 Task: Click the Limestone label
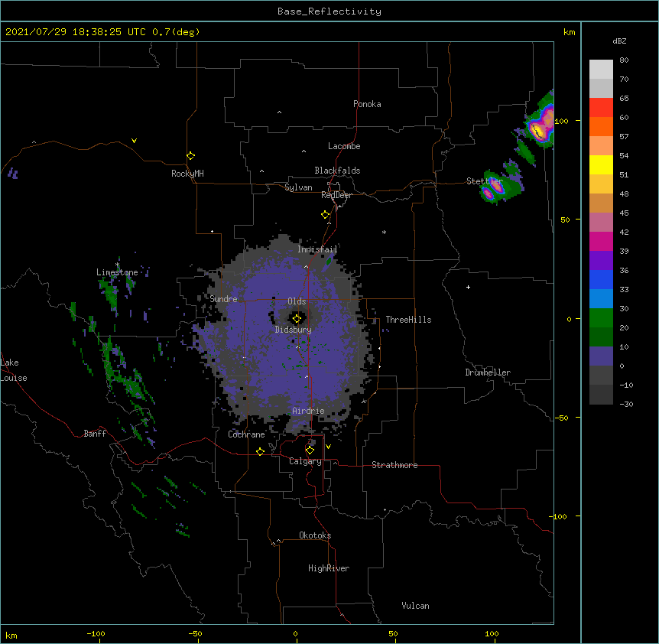point(117,272)
